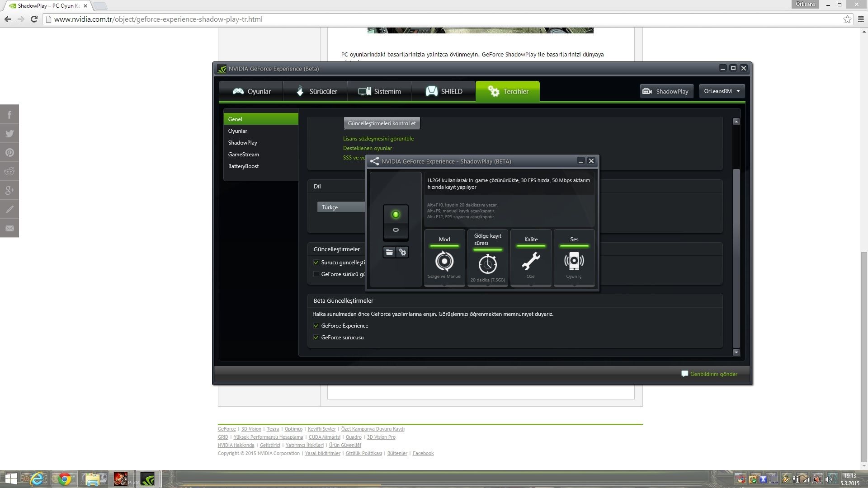Click the Gölge kayıt süresi stopwatch icon
868x488 pixels.
[487, 263]
